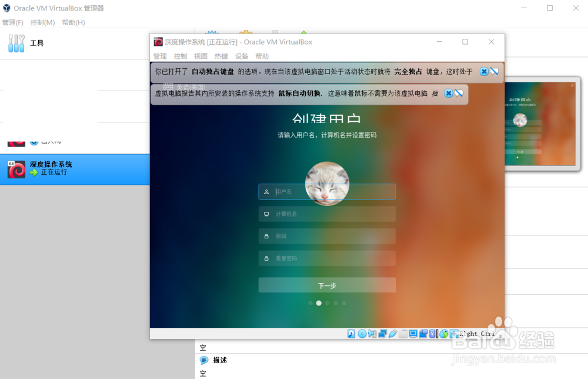This screenshot has height=379, width=588.
Task: Open 管理 menu in VM window
Action: [x=160, y=56]
